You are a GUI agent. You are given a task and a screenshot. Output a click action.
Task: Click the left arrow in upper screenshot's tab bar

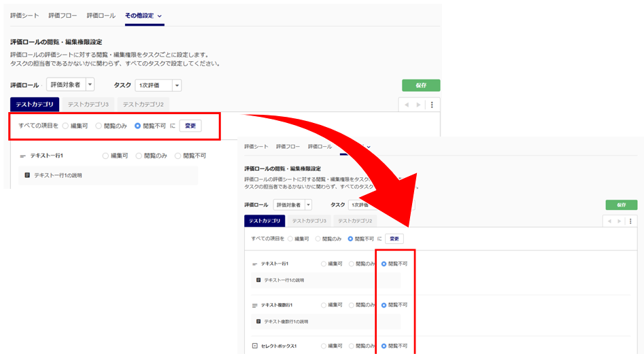[408, 105]
